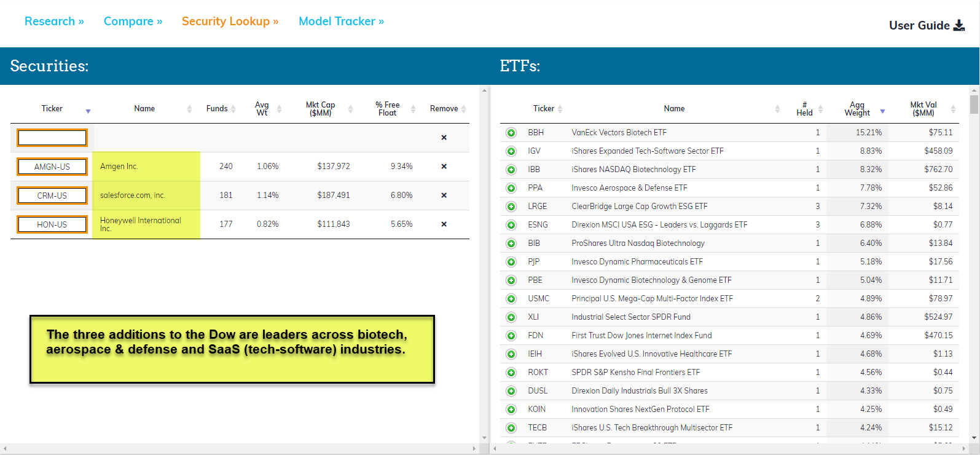Viewport: 980px width, 455px height.
Task: Select First Trust Dow Jones Internet Index Fund
Action: coord(641,336)
